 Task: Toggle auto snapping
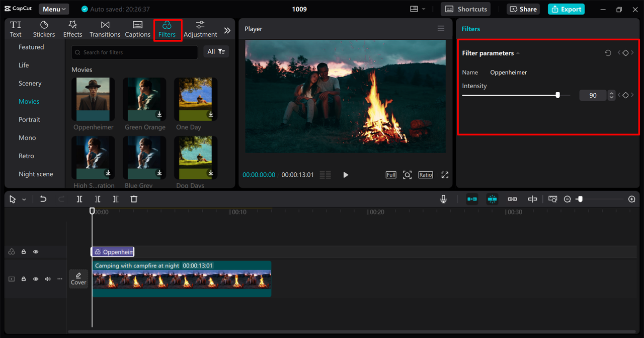pos(492,199)
